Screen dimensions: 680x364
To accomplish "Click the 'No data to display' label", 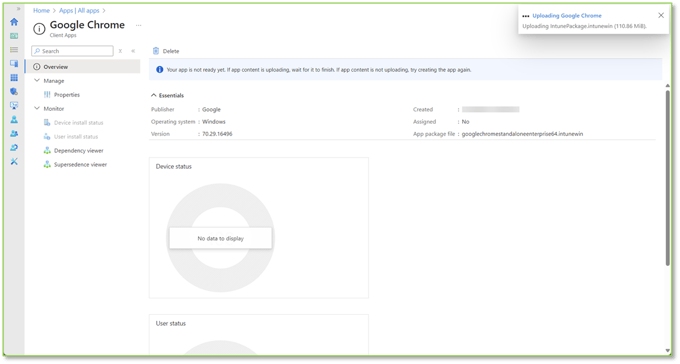I will (220, 239).
